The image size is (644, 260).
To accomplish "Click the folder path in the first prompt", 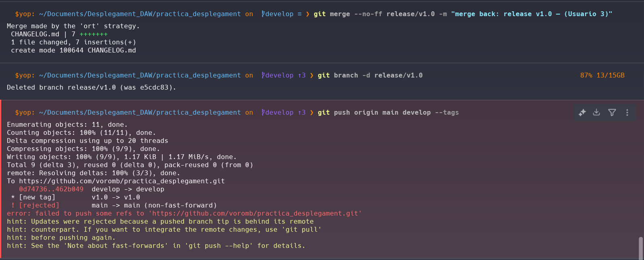I will (x=140, y=14).
